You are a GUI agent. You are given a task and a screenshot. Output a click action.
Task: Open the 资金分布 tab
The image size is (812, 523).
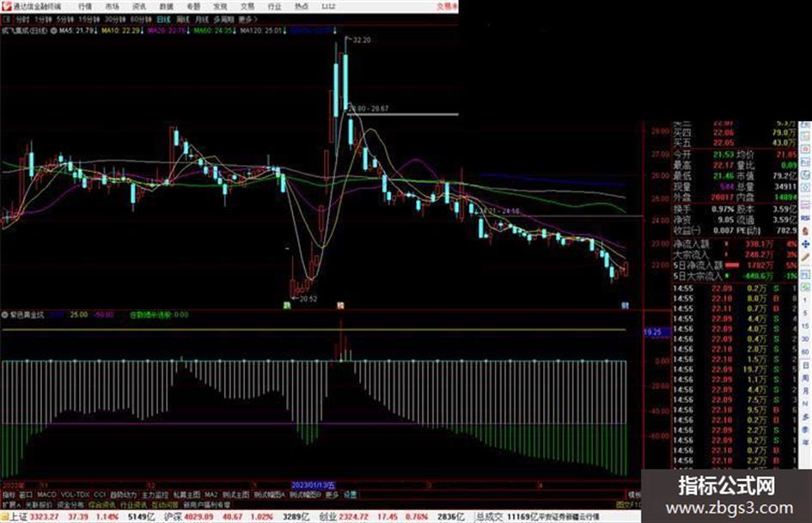point(70,504)
